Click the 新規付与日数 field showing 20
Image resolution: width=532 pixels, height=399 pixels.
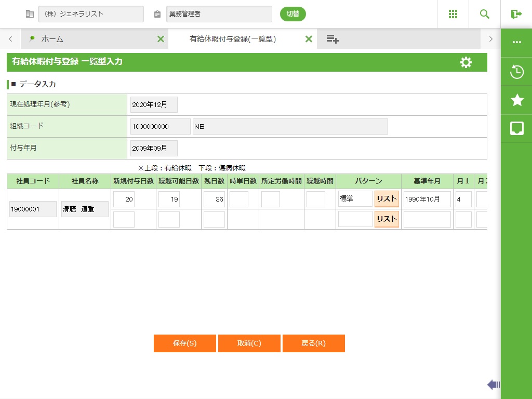[x=124, y=199]
